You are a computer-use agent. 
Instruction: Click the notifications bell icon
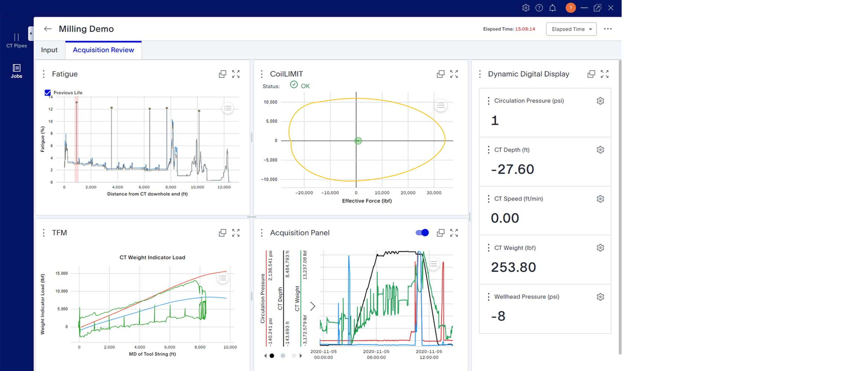[x=552, y=8]
